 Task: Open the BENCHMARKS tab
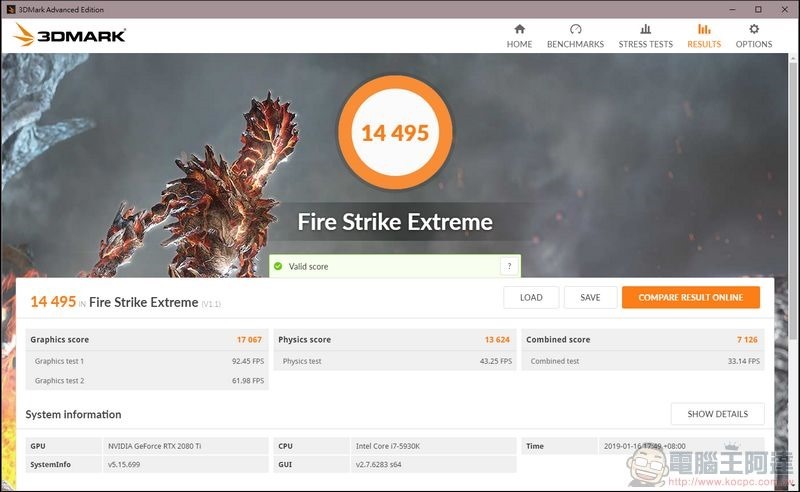coord(576,36)
